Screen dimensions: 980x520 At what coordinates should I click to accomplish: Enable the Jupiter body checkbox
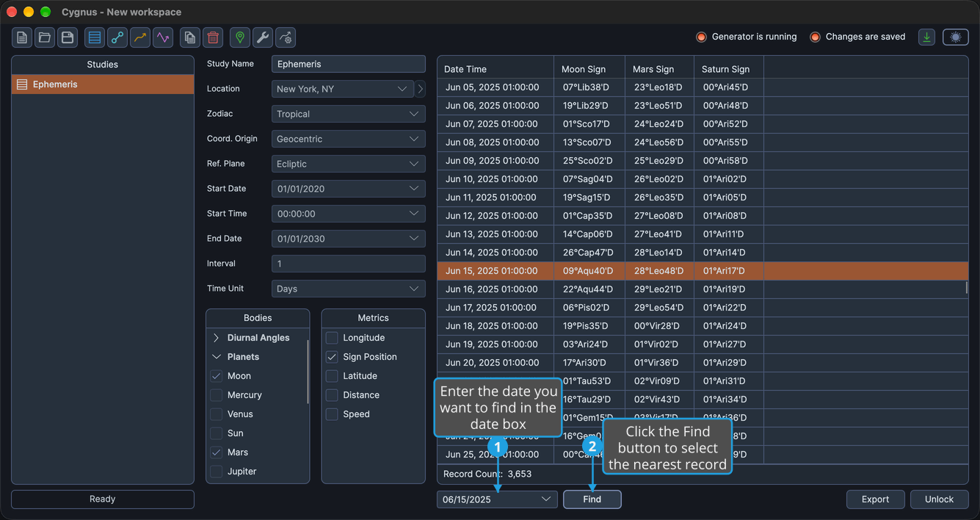[217, 472]
